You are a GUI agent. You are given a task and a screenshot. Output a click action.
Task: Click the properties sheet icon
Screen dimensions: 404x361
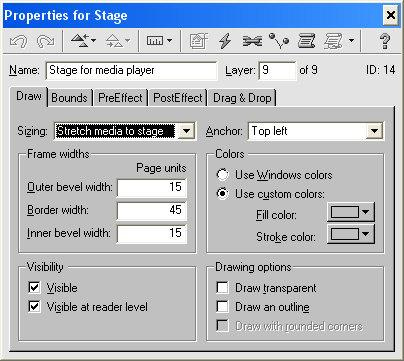(x=199, y=41)
